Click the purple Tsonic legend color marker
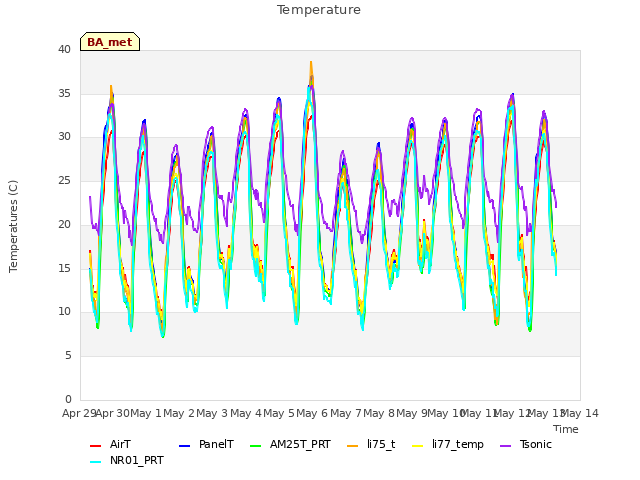This screenshot has width=640, height=480. pos(506,446)
